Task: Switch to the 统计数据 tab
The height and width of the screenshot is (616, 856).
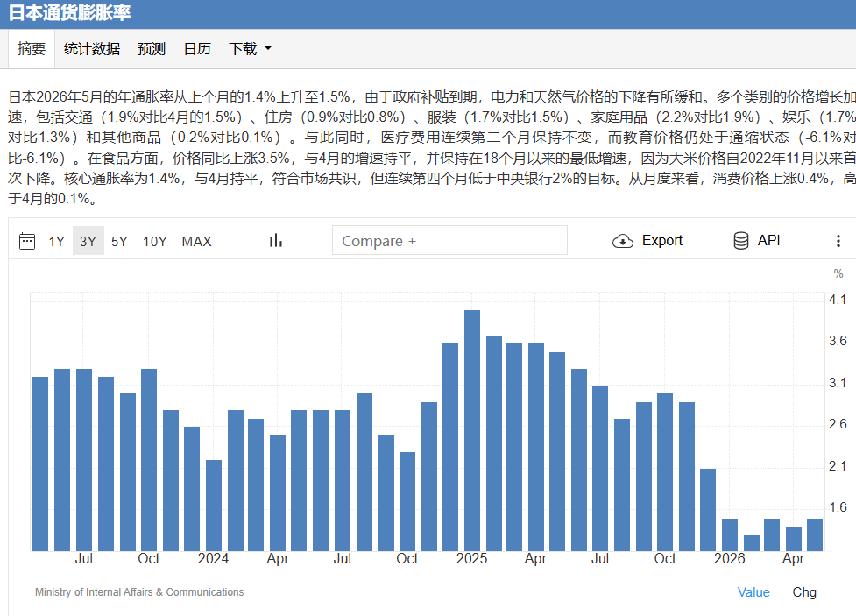Action: coord(92,48)
